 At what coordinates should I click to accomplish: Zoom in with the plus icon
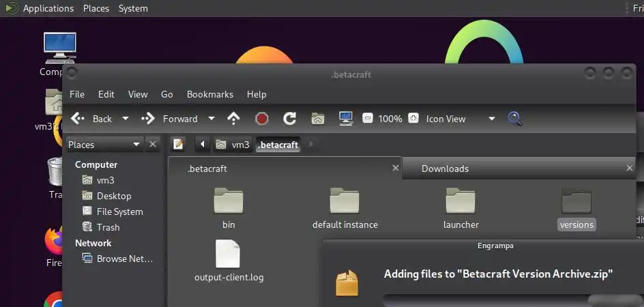(x=413, y=118)
